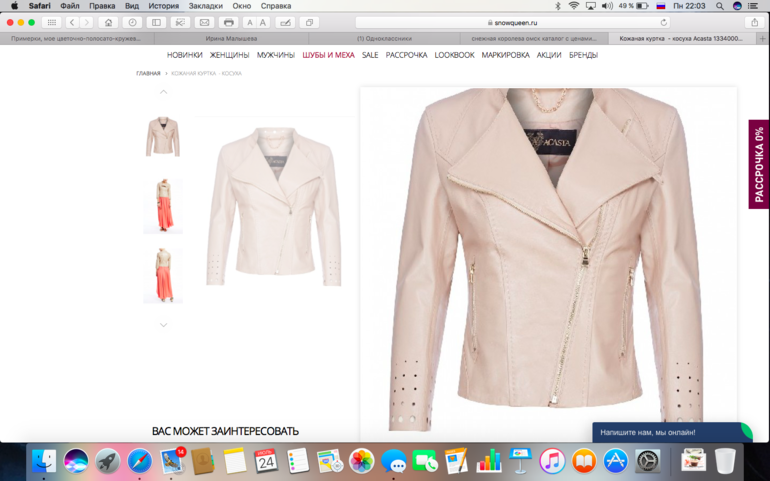This screenshot has width=770, height=481.
Task: Reload the page using the address bar icon
Action: (x=663, y=22)
